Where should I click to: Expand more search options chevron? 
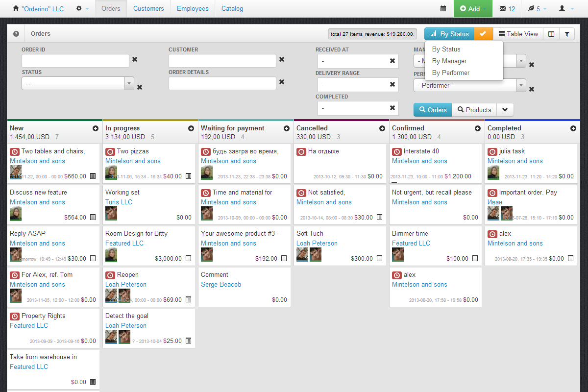point(505,110)
